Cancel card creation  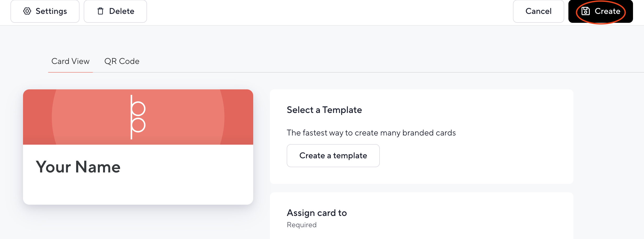[538, 11]
